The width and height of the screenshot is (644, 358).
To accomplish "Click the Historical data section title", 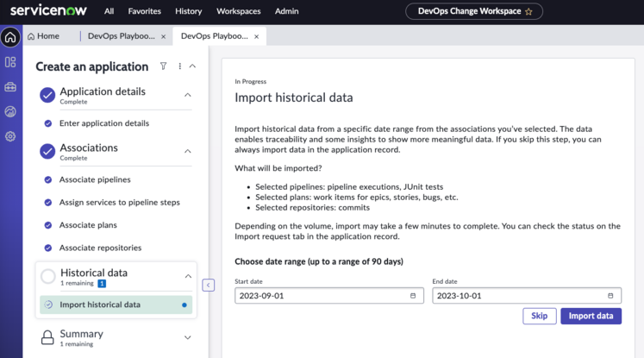I will coord(94,273).
